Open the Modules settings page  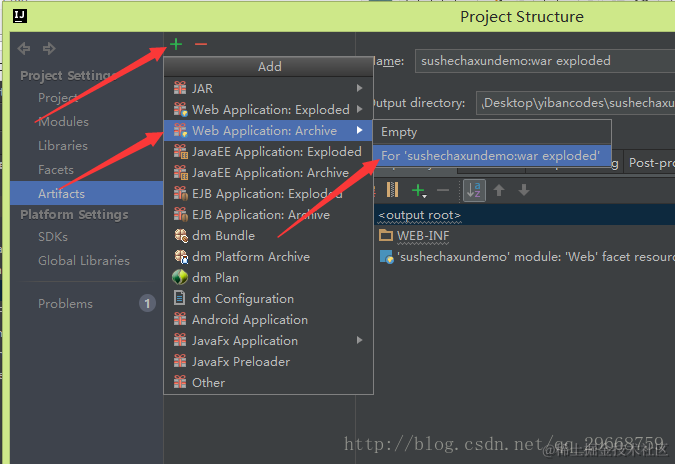(63, 121)
